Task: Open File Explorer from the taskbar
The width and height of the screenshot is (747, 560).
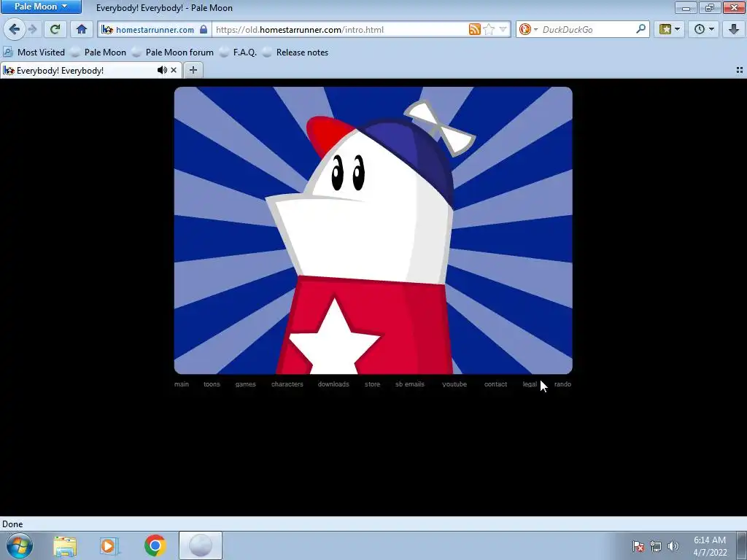Action: 65,545
